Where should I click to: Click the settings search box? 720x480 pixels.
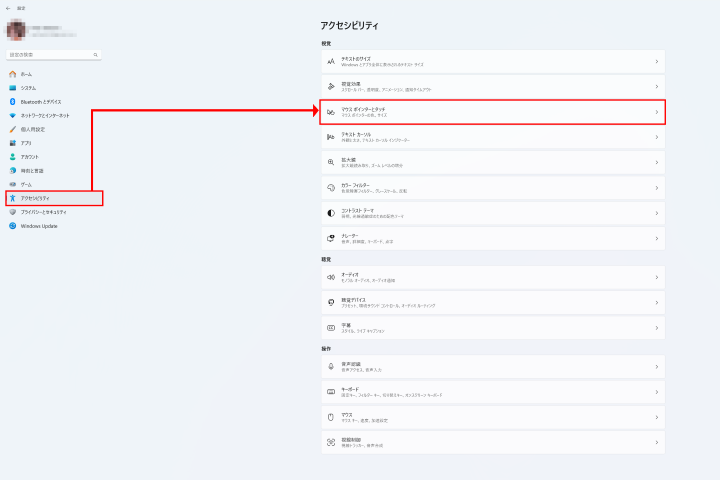(x=50, y=54)
